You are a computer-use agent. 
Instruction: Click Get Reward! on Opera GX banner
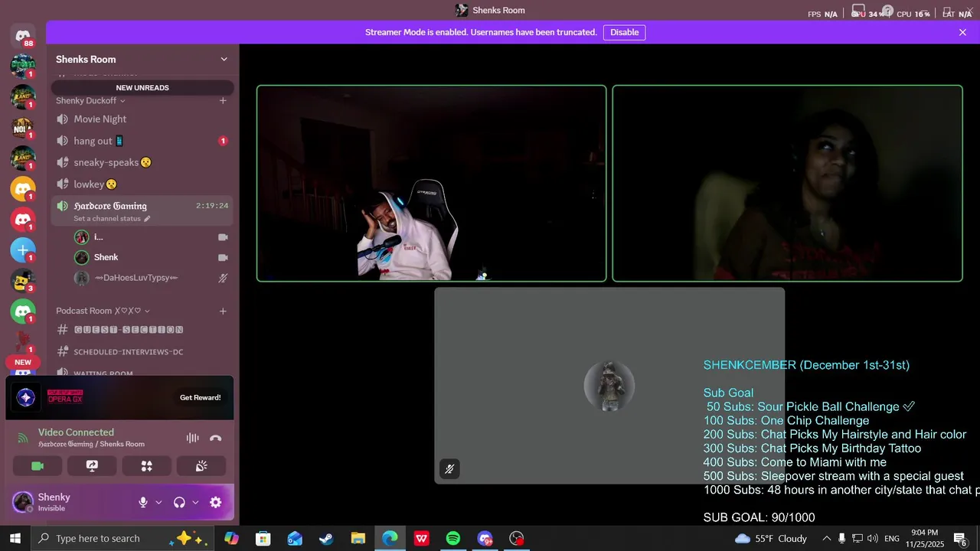pos(200,397)
